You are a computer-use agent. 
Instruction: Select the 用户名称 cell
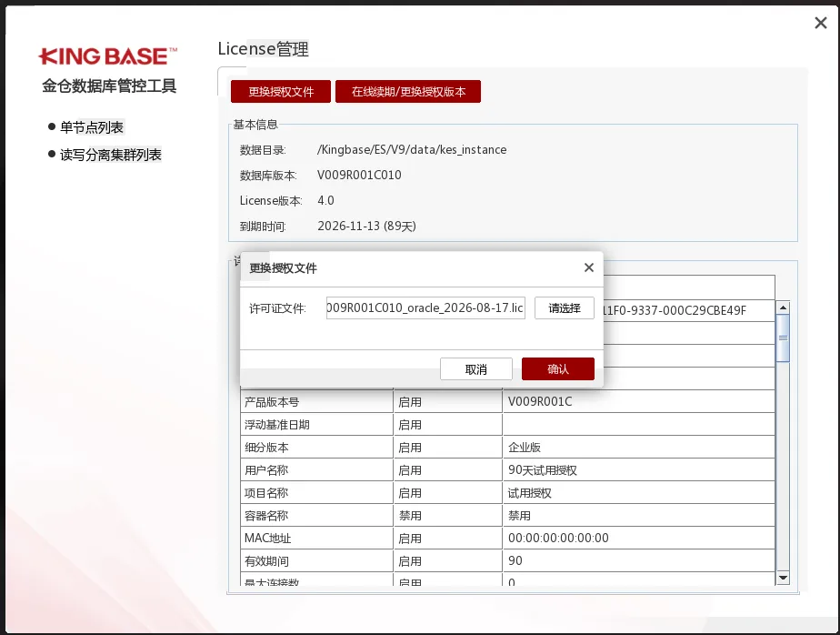tap(316, 469)
